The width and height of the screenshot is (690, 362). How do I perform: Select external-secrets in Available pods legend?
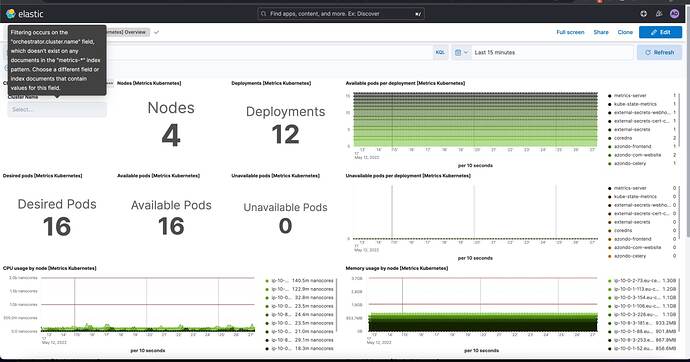click(632, 129)
